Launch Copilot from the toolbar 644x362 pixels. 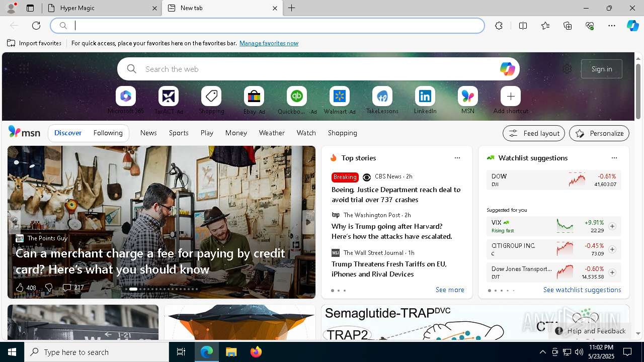click(632, 26)
